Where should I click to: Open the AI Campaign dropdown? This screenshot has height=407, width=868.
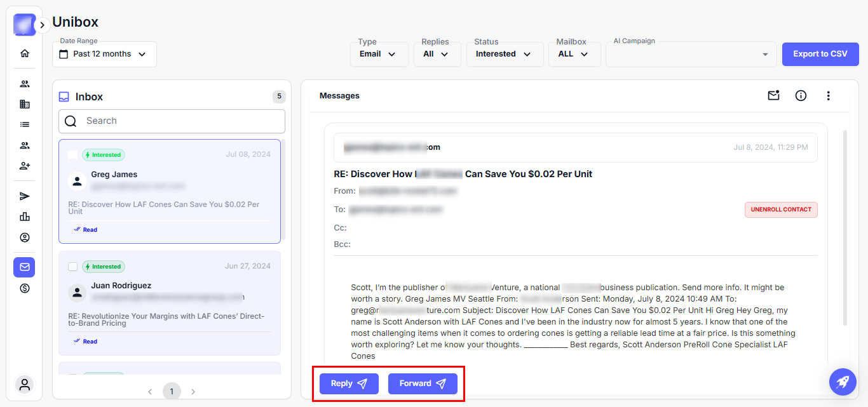pyautogui.click(x=691, y=54)
